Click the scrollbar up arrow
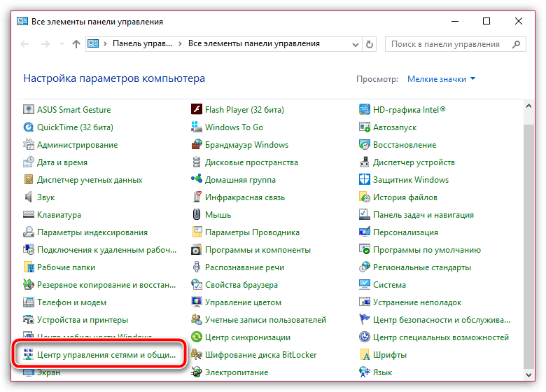Viewport: 546px width, 392px height. (528, 106)
